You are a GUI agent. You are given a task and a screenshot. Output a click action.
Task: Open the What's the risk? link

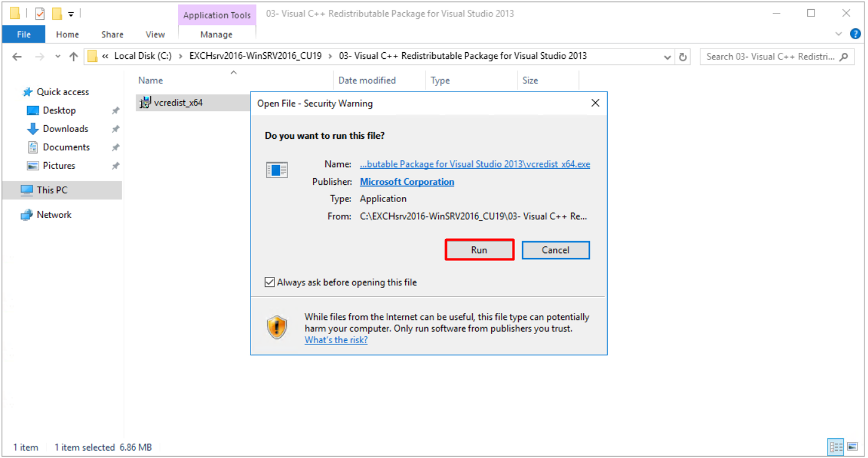click(x=336, y=340)
